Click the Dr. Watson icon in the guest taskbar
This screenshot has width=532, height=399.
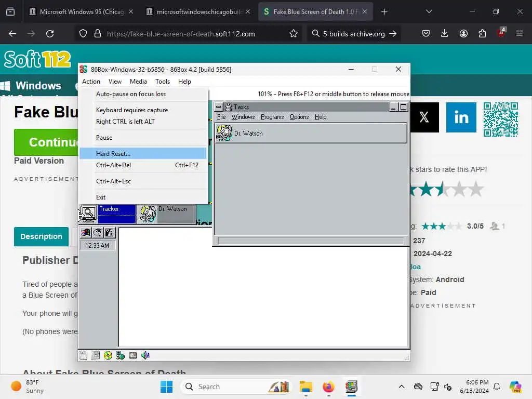pyautogui.click(x=148, y=214)
